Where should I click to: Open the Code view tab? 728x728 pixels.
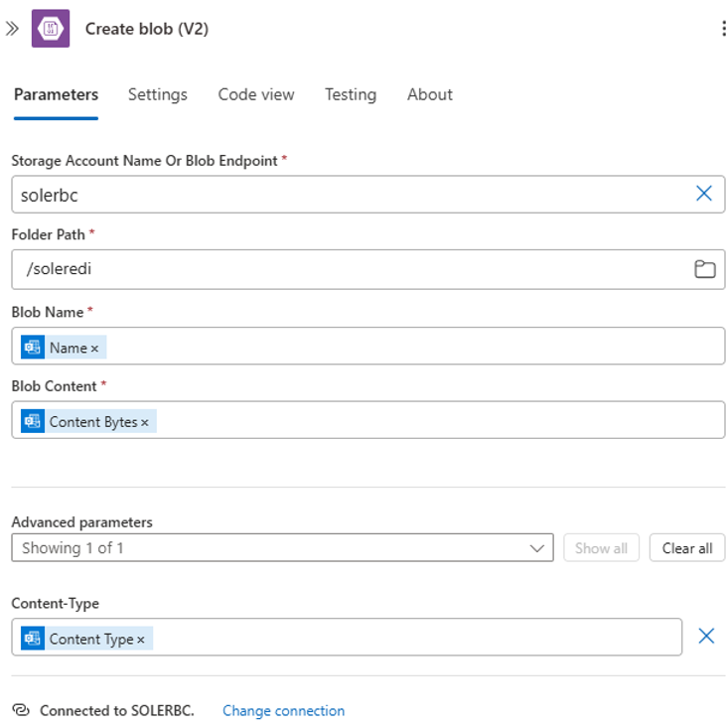pos(256,94)
